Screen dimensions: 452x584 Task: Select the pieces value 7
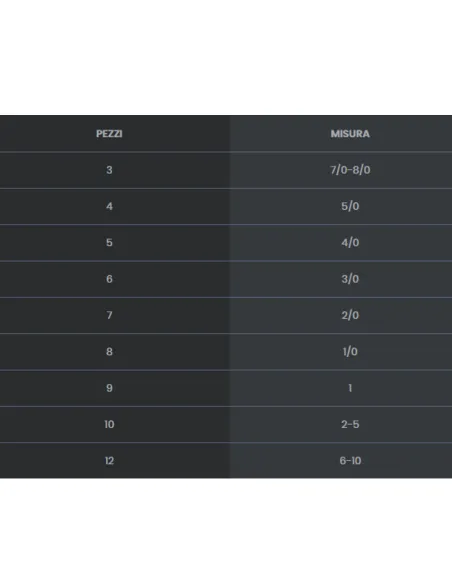[109, 315]
